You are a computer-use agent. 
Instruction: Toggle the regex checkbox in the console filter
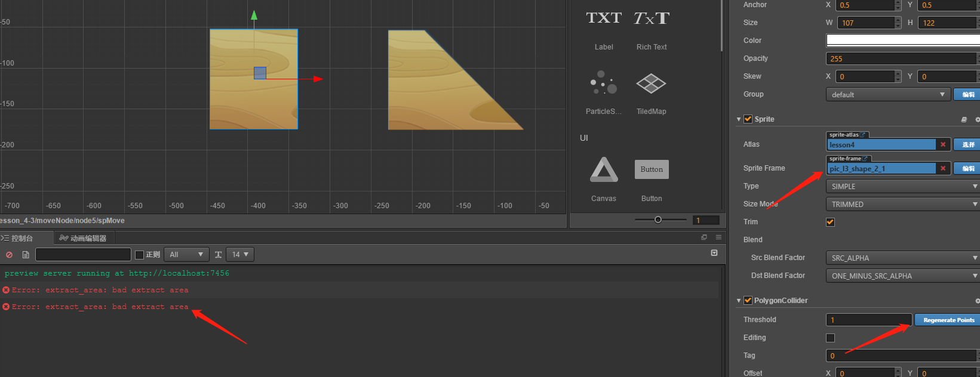(140, 255)
